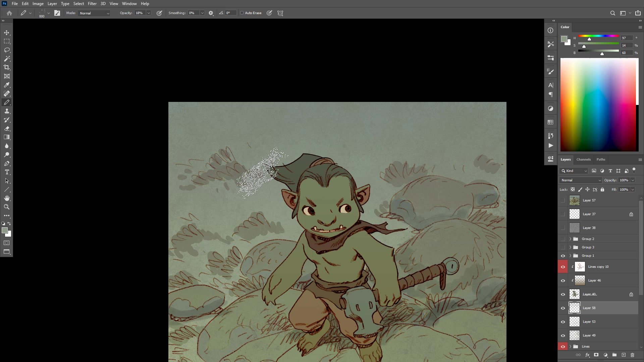The width and height of the screenshot is (644, 362).
Task: Select the Crop tool
Action: pos(7,67)
